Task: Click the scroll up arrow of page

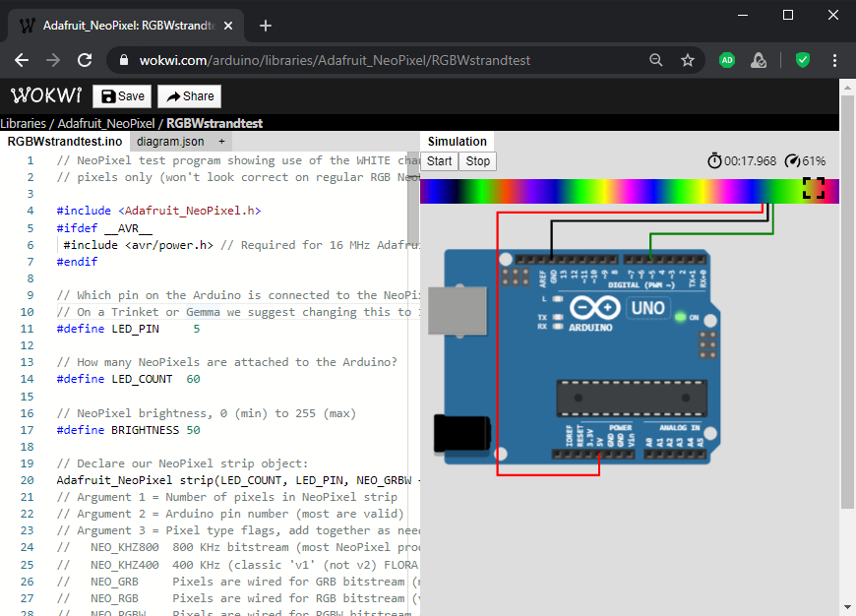Action: click(847, 88)
